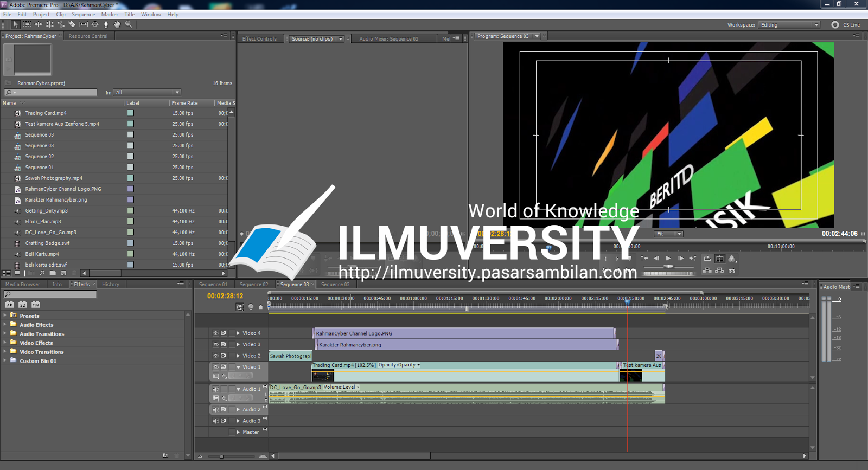Image resolution: width=868 pixels, height=470 pixels.
Task: Expand the Presets effects folder
Action: (x=5, y=315)
